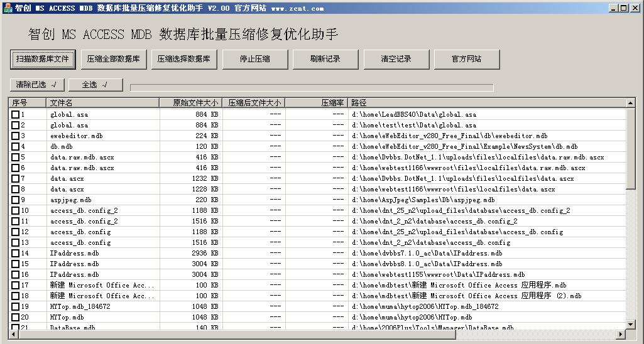Tick checkbox for row 17 新建 Microsoft Office

pos(15,285)
